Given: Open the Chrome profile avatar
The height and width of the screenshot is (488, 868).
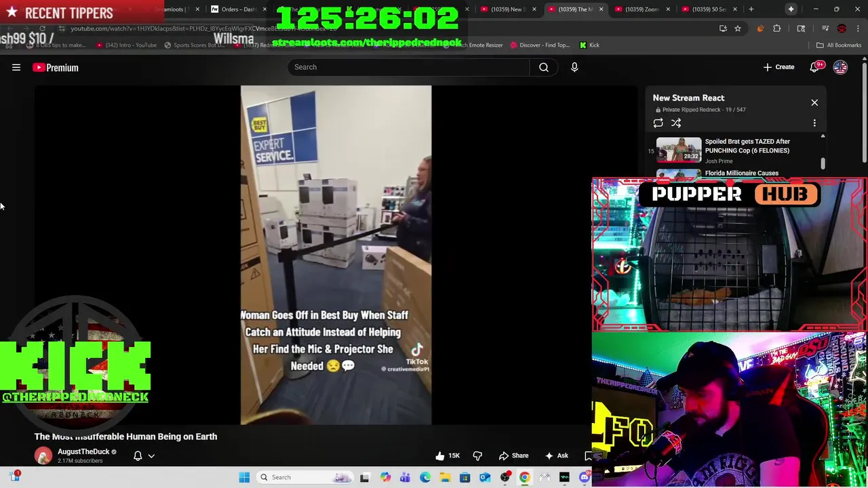Looking at the screenshot, I should click(x=842, y=28).
